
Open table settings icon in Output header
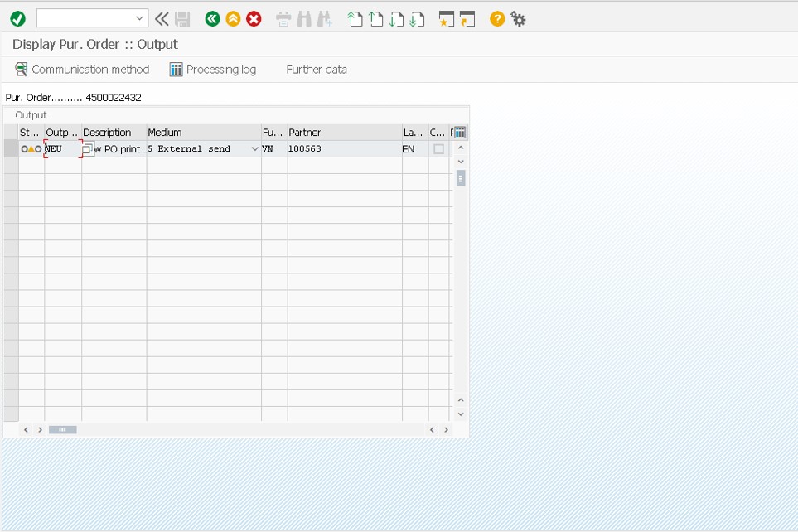click(460, 133)
